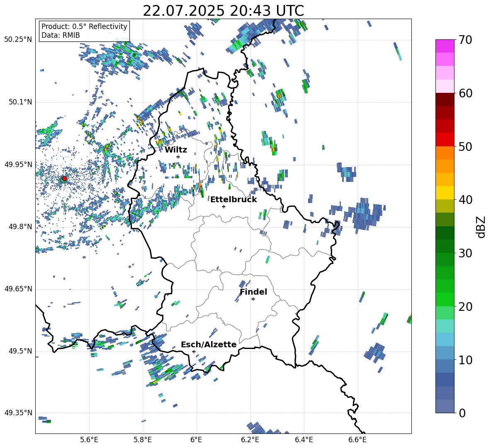The height and width of the screenshot is (448, 491).
Task: Click the Esch/Alzette city label
Action: point(209,345)
